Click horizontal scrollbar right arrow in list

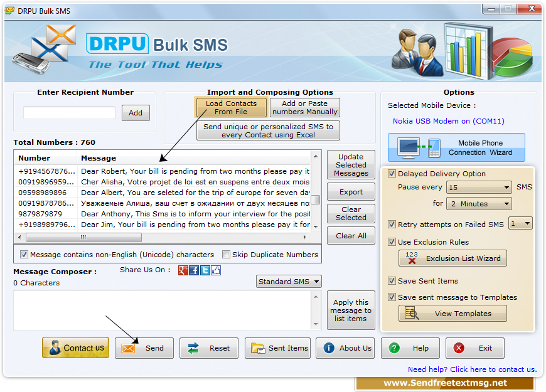tap(304, 237)
